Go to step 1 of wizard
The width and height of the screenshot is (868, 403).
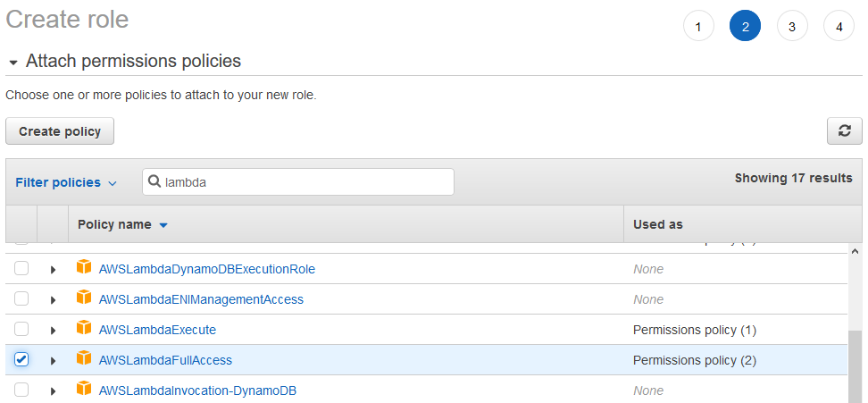(698, 26)
